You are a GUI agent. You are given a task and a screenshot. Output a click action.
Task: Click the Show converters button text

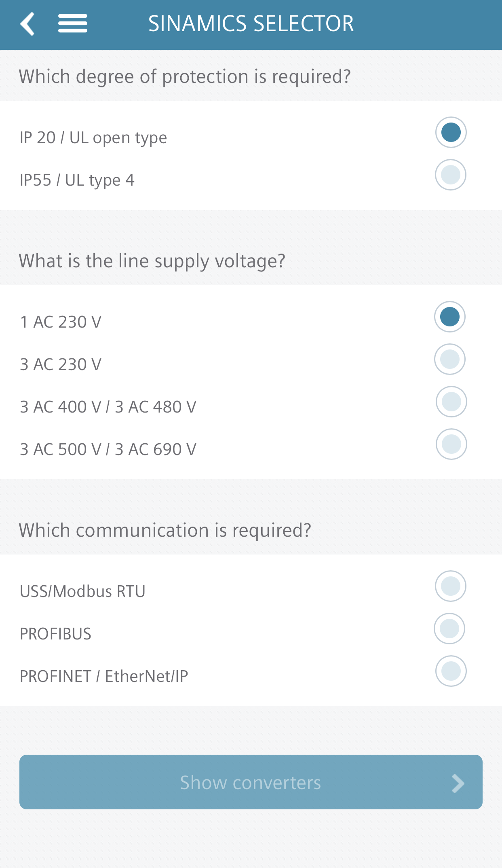point(251,783)
